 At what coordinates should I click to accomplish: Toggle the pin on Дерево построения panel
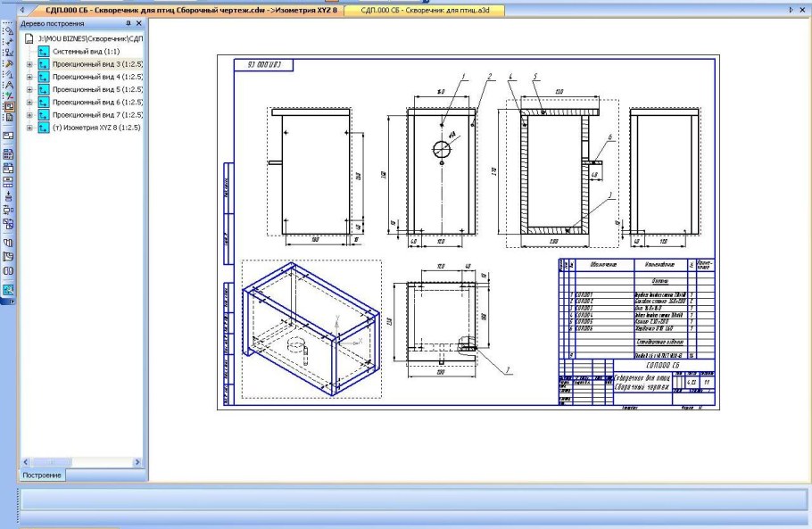(x=128, y=22)
